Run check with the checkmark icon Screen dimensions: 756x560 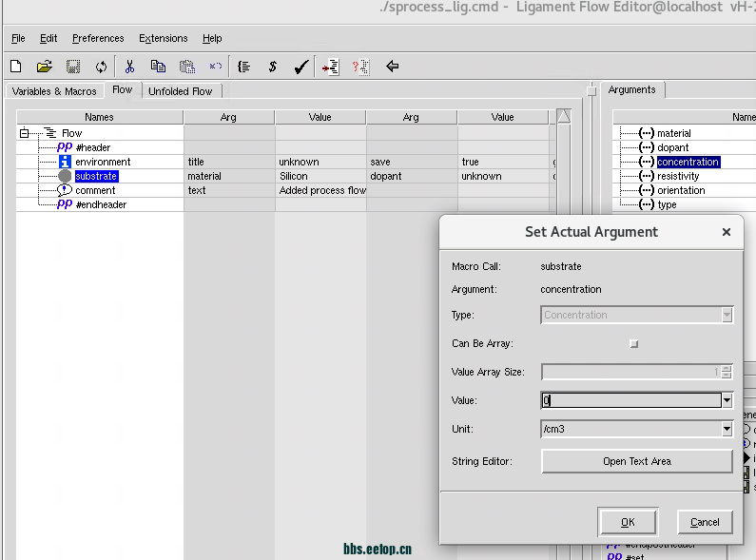tap(301, 66)
